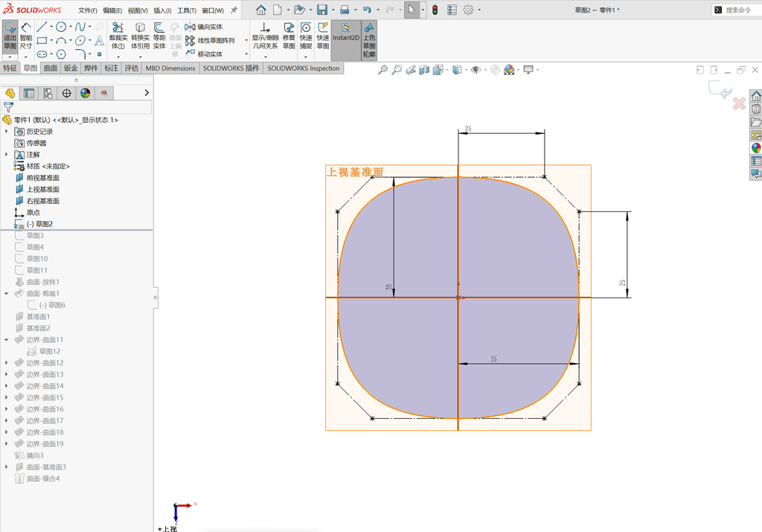This screenshot has height=532, width=762.
Task: Choose Trim Entities (剪裁实体) tool
Action: point(118,36)
